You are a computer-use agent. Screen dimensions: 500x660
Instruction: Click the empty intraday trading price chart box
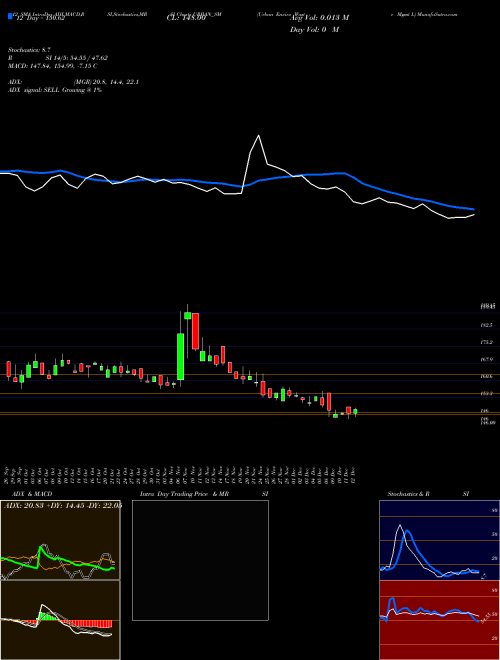click(x=200, y=560)
